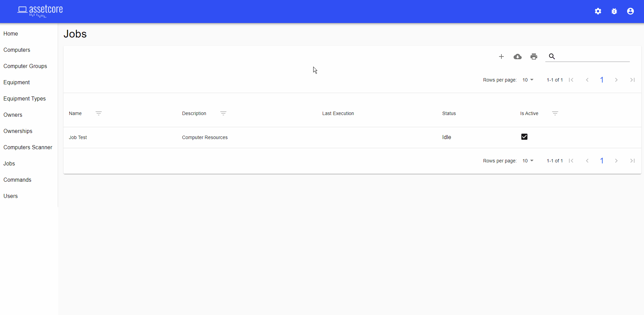Click the Last Execution column header
The height and width of the screenshot is (315, 644).
click(x=338, y=113)
